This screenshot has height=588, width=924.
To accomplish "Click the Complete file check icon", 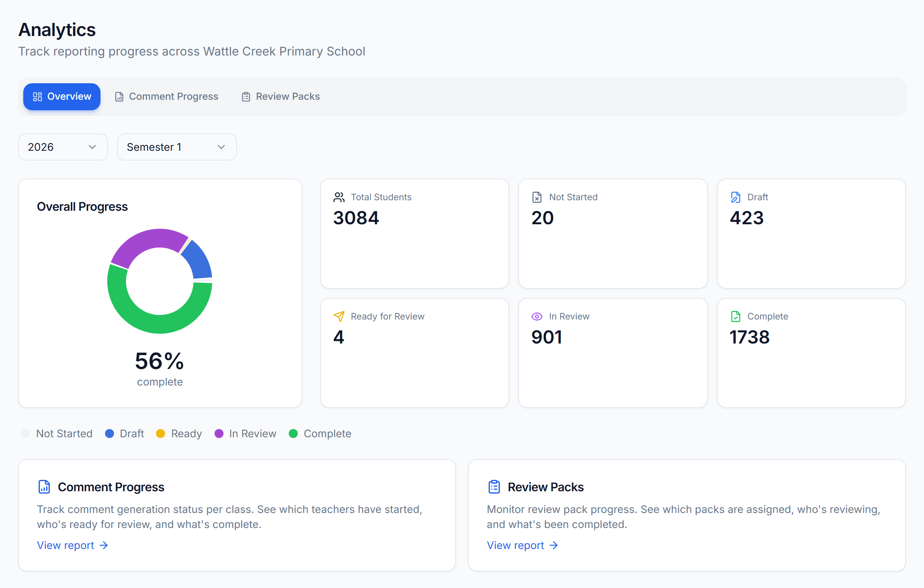I will pyautogui.click(x=735, y=316).
